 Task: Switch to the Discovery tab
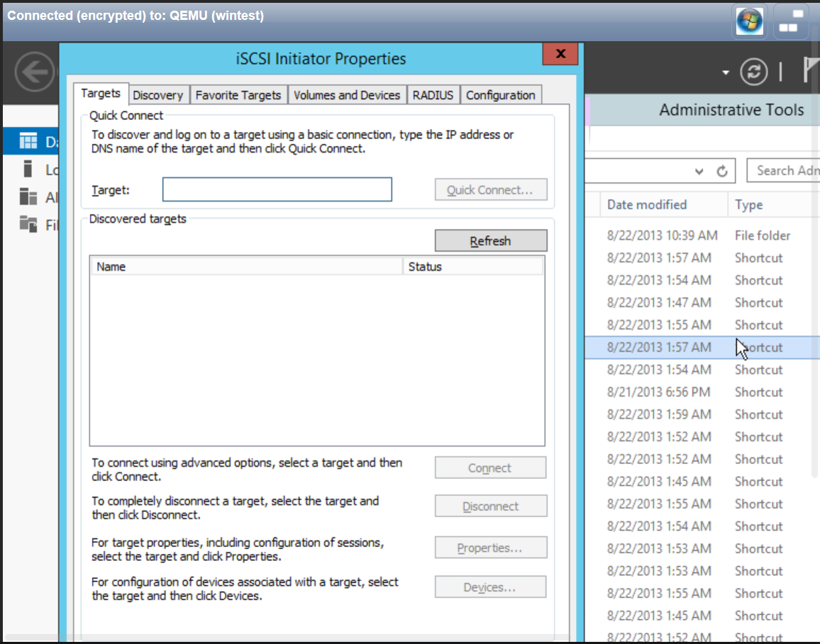point(158,95)
